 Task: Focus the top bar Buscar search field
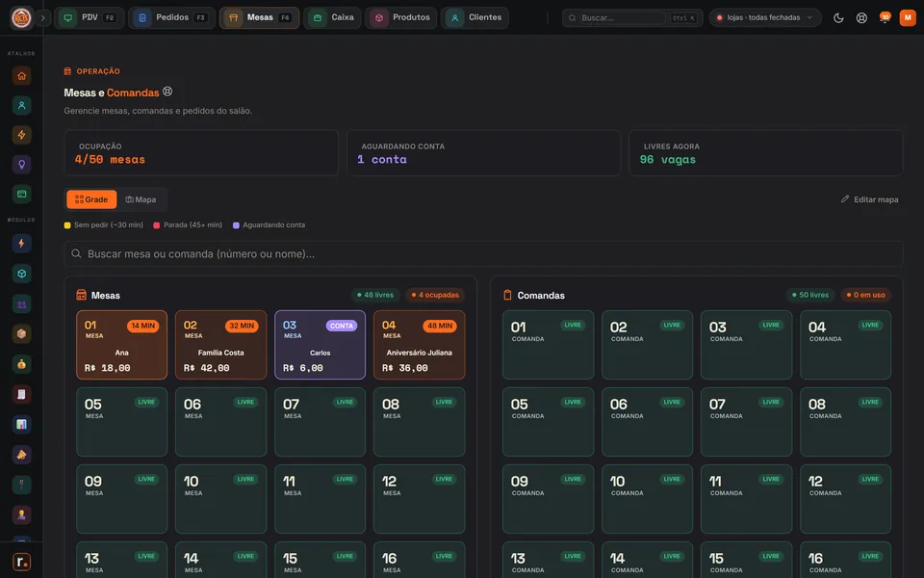632,17
